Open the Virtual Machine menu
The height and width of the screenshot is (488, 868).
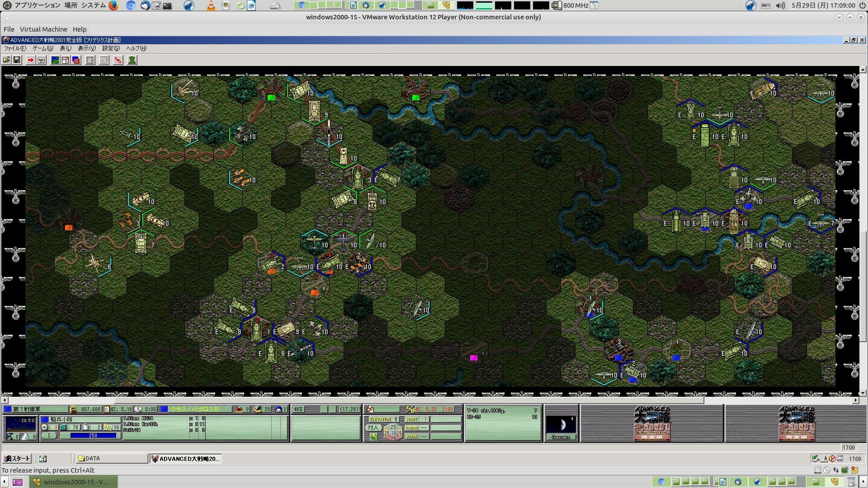(43, 29)
